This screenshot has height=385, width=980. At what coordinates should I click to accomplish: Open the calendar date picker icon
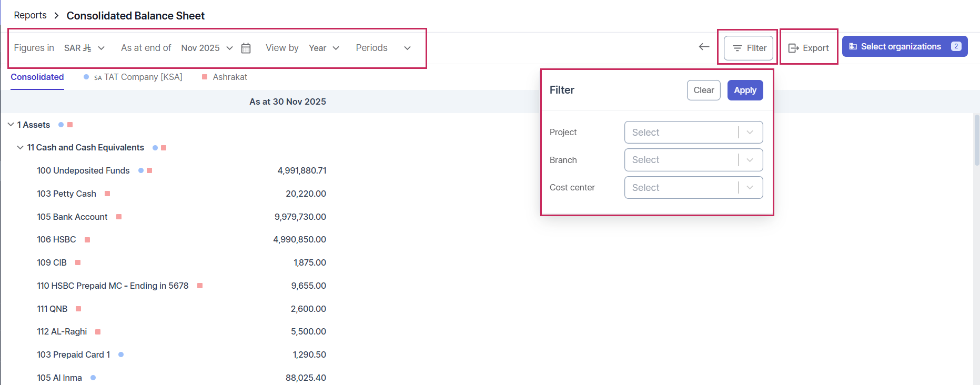[x=246, y=48]
